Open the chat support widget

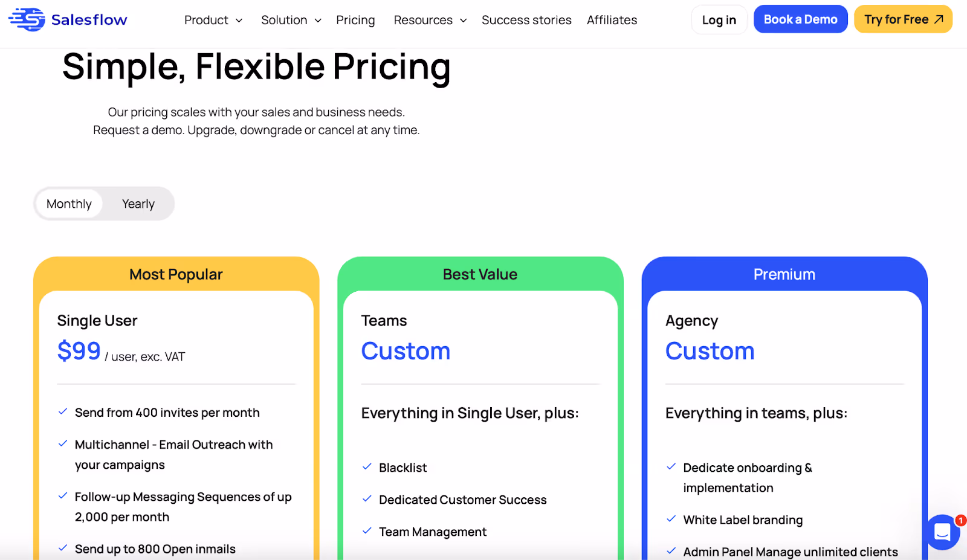pos(942,532)
